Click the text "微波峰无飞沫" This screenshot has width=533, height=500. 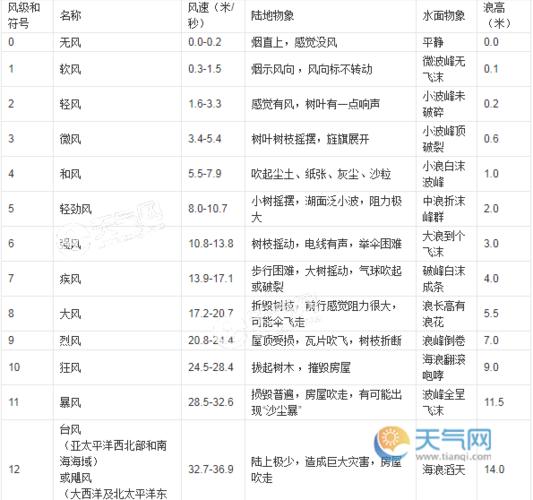[x=444, y=69]
